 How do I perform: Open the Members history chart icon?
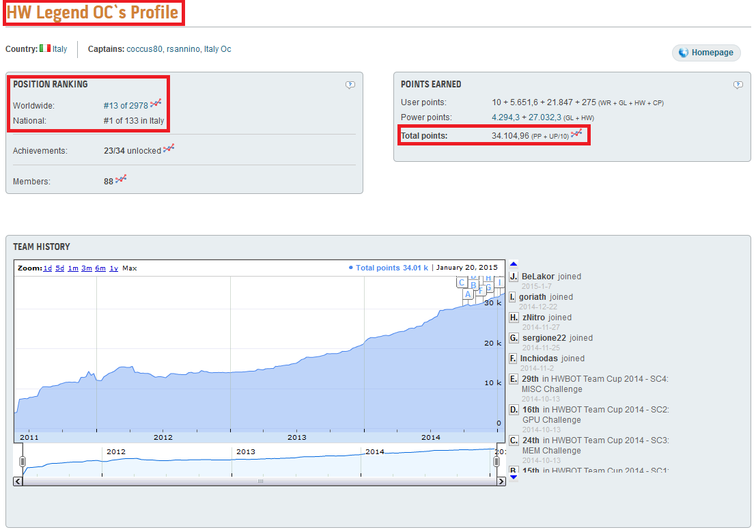tap(121, 179)
